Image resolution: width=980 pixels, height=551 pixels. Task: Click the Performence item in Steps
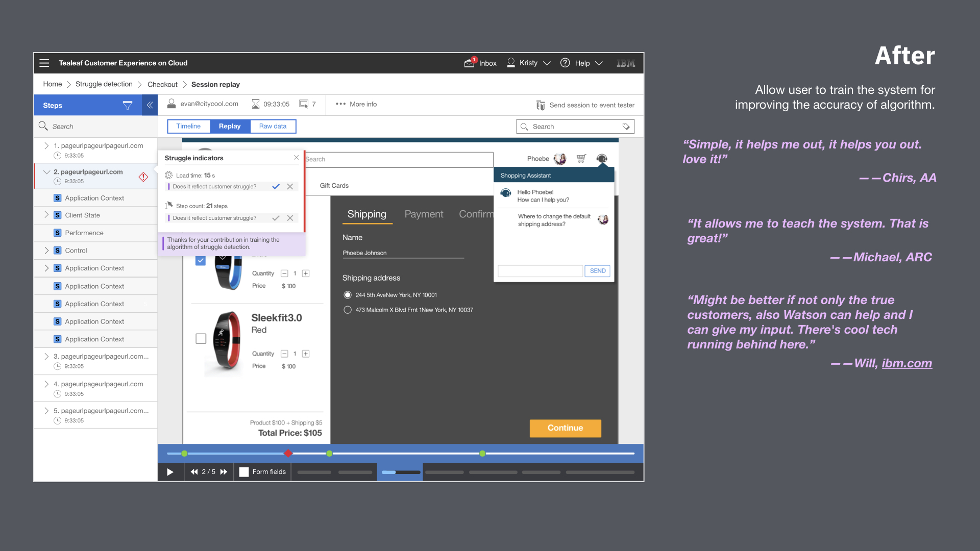point(84,233)
